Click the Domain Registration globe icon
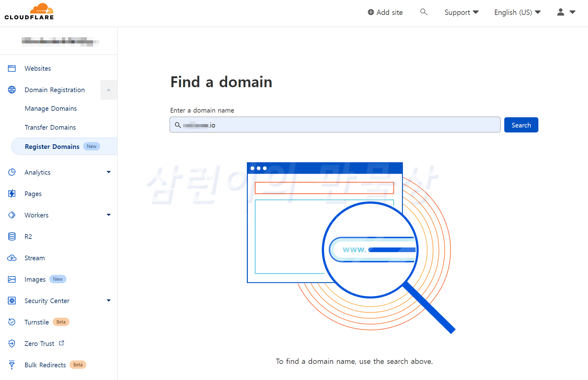 12,90
